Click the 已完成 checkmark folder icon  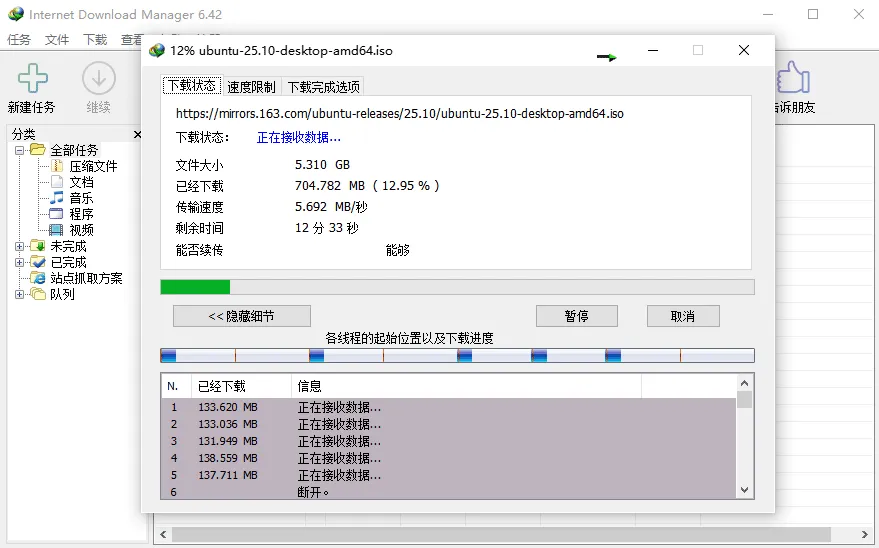click(x=38, y=262)
